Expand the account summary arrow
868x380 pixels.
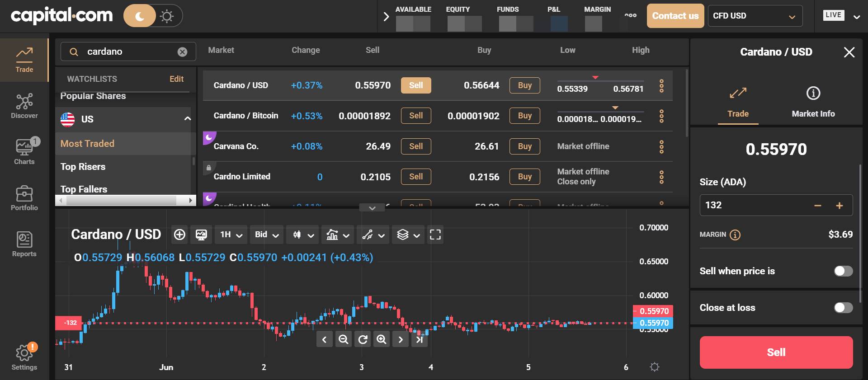[x=386, y=17]
